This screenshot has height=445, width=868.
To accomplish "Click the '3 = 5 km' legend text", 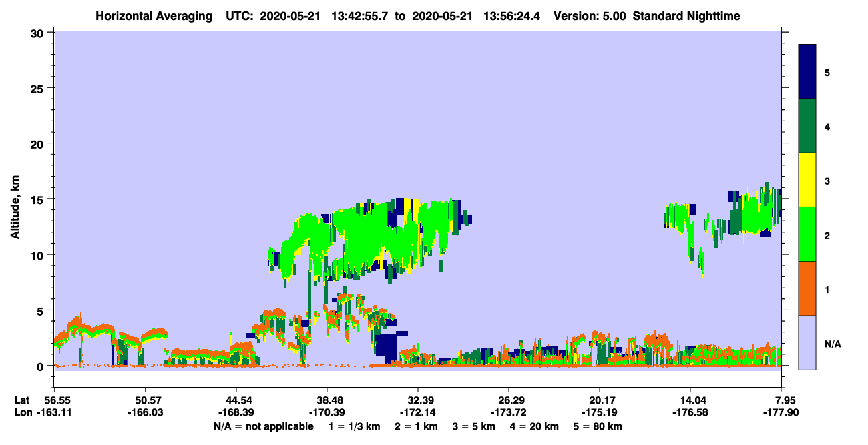I will click(x=474, y=426).
